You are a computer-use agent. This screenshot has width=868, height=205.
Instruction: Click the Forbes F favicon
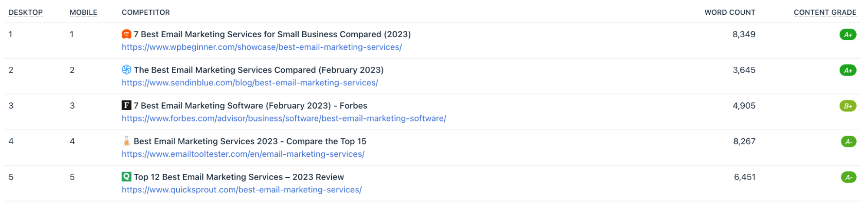[x=126, y=105]
